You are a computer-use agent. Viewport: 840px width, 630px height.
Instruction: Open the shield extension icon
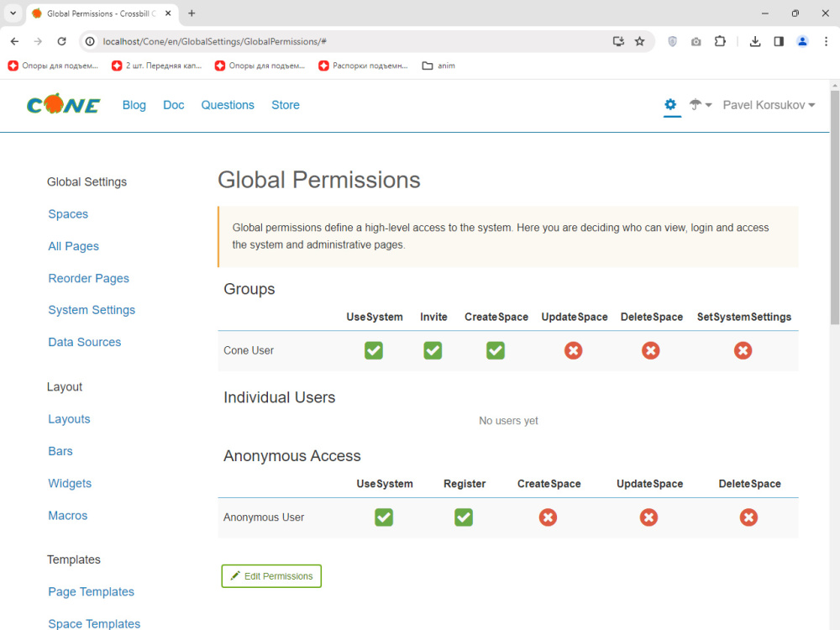672,41
